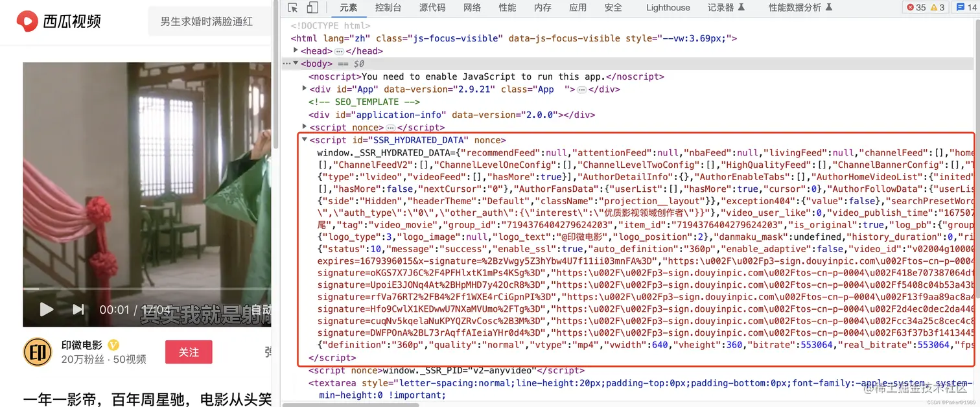Screen dimensions: 980x407
Task: Click the video play button
Action: (47, 310)
